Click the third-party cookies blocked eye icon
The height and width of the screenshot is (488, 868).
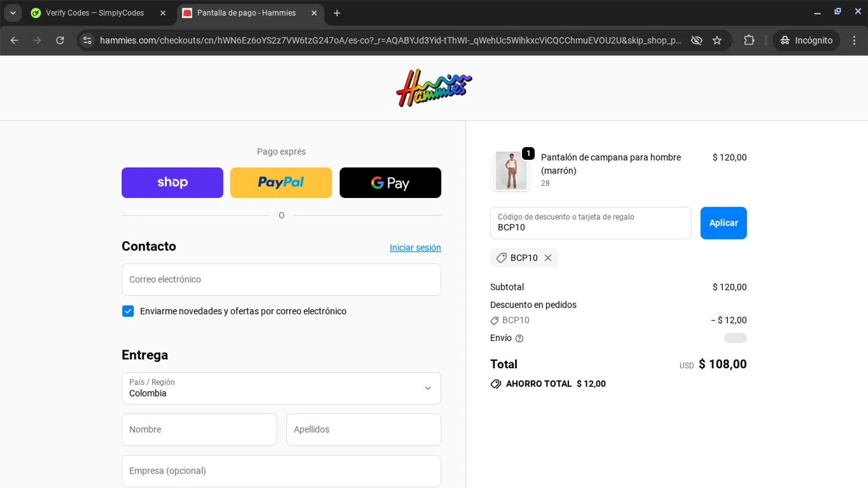tap(697, 40)
